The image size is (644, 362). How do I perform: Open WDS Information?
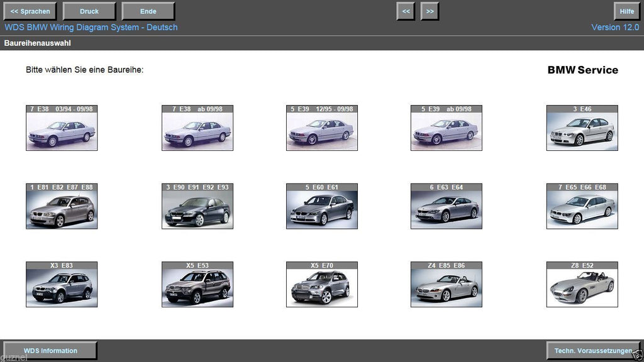(50, 351)
